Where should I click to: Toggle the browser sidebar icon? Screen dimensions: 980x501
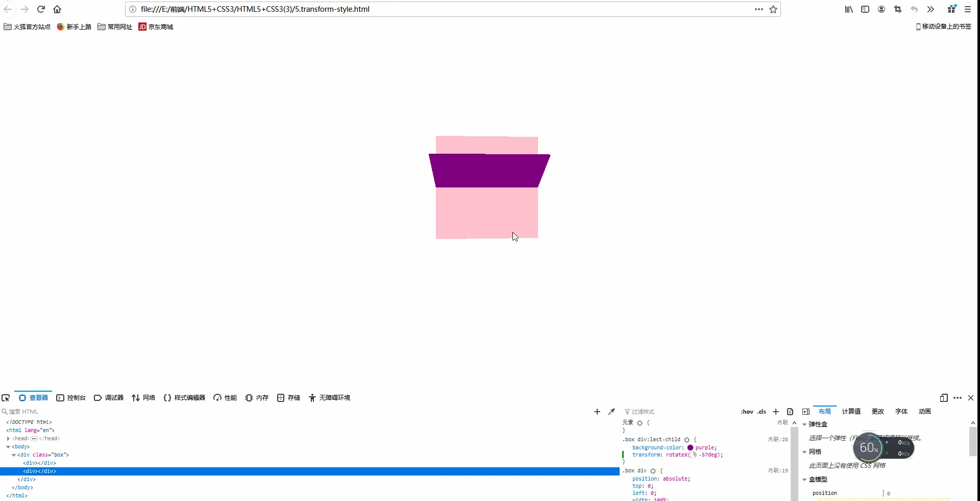[x=865, y=9]
